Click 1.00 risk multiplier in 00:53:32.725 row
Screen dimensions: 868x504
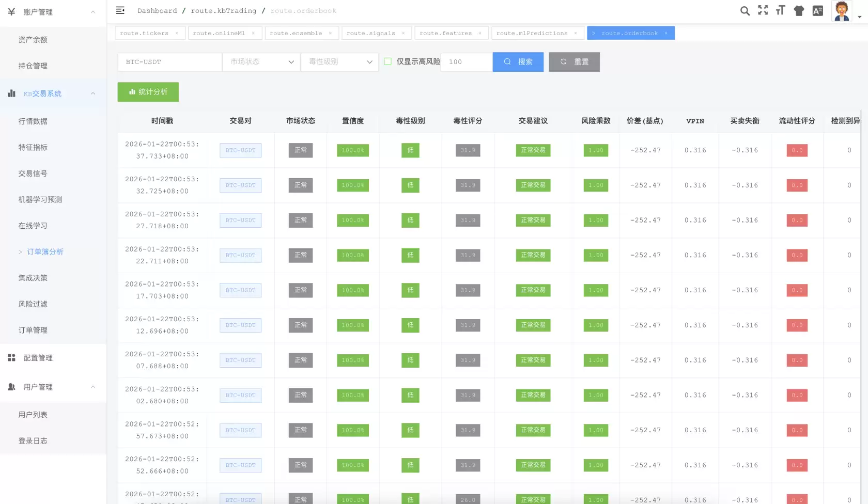point(596,185)
